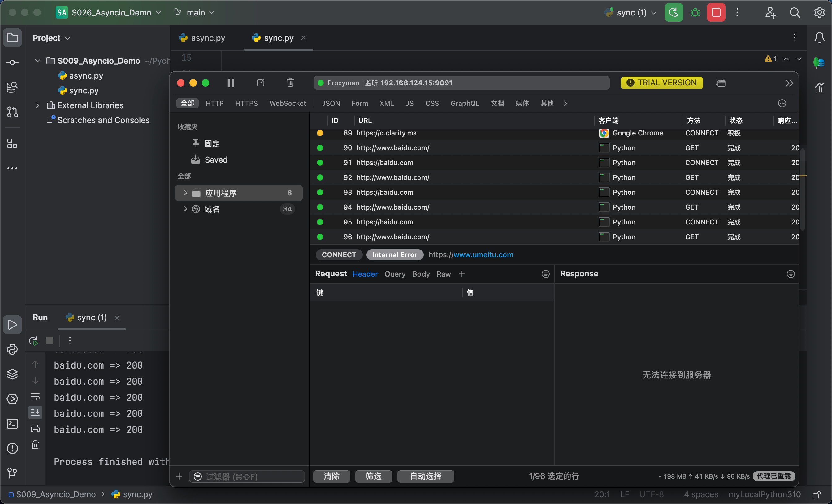Screen dimensions: 832x504
Task: Click the request list vertical scrollbar
Action: (802, 189)
